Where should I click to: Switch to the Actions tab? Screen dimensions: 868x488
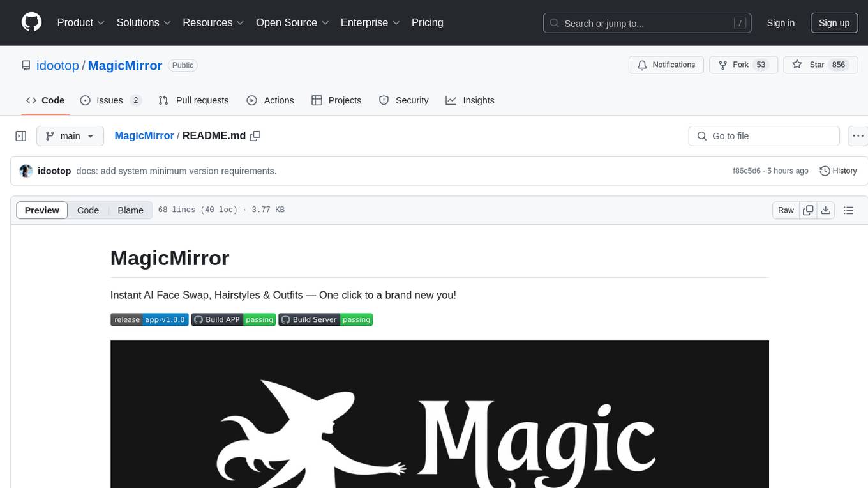click(x=270, y=100)
